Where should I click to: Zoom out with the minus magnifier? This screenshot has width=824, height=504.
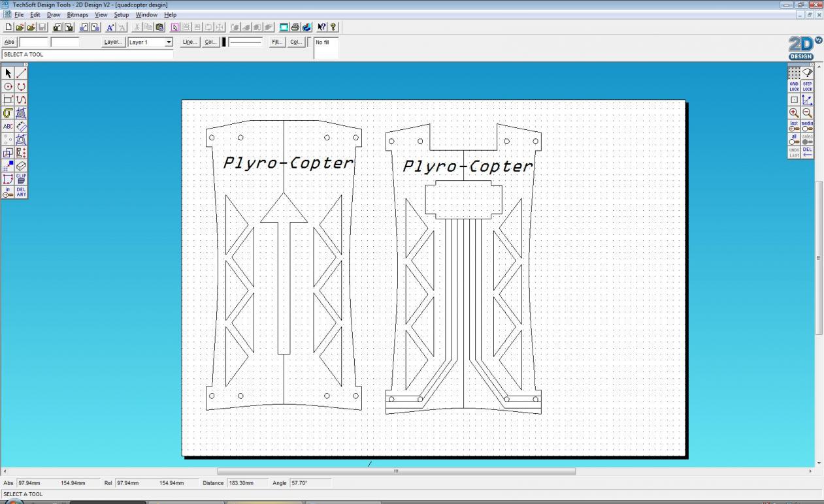click(x=807, y=112)
